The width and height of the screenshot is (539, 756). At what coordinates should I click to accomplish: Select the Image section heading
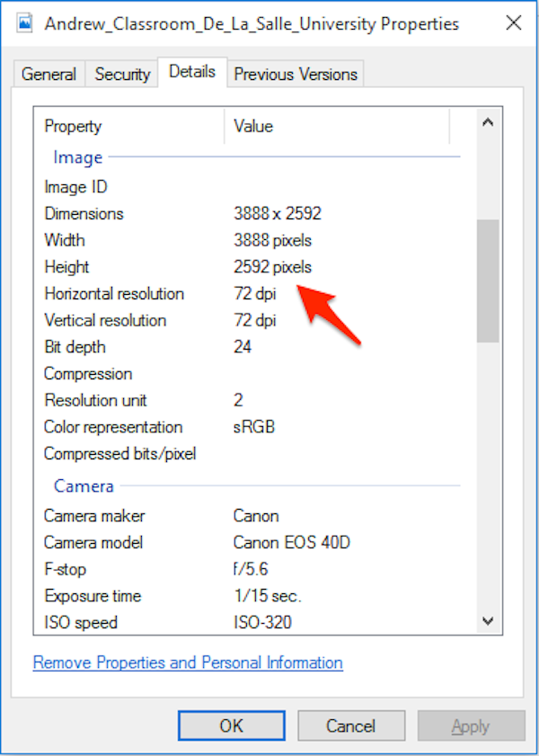tap(77, 157)
